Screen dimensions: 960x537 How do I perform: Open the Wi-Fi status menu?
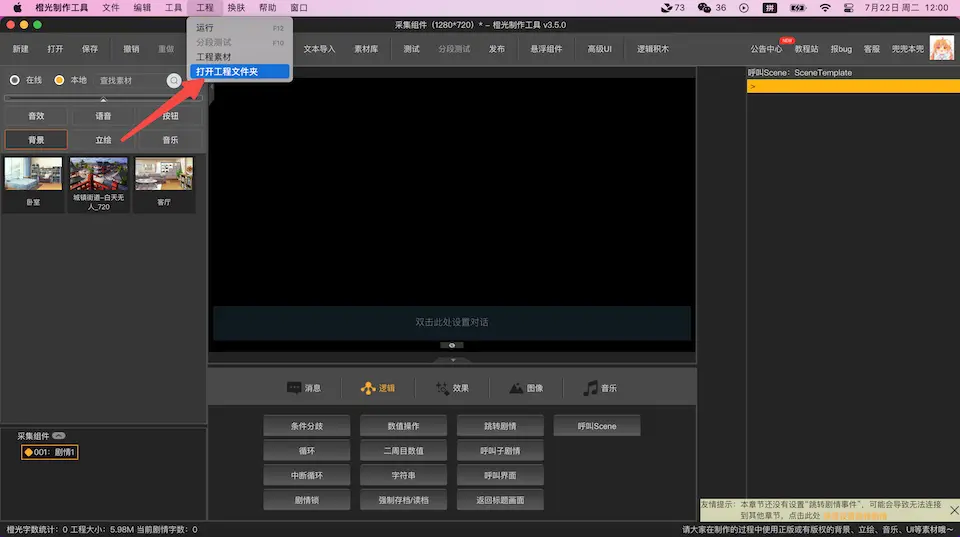pos(825,7)
